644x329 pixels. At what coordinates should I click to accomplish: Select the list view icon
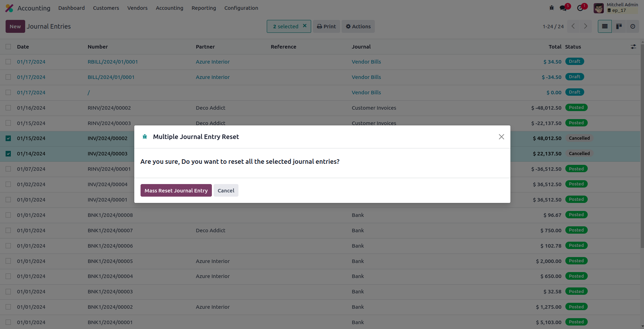[x=605, y=27]
